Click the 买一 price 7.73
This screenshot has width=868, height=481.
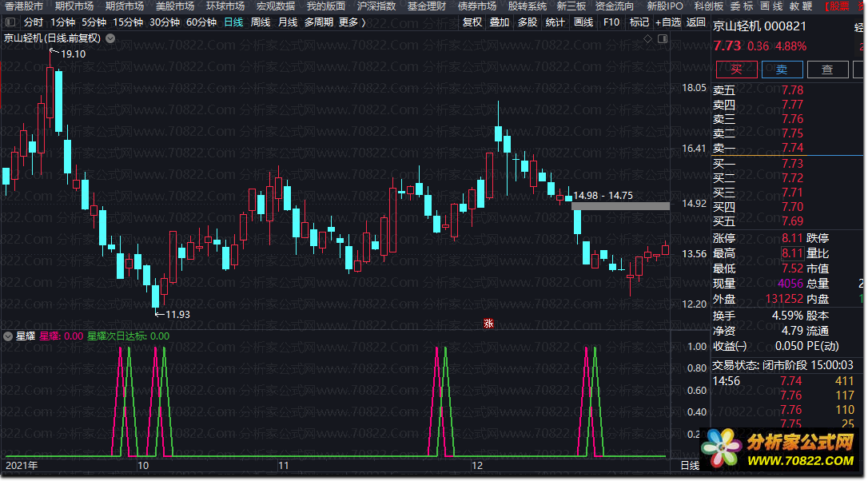tap(792, 164)
